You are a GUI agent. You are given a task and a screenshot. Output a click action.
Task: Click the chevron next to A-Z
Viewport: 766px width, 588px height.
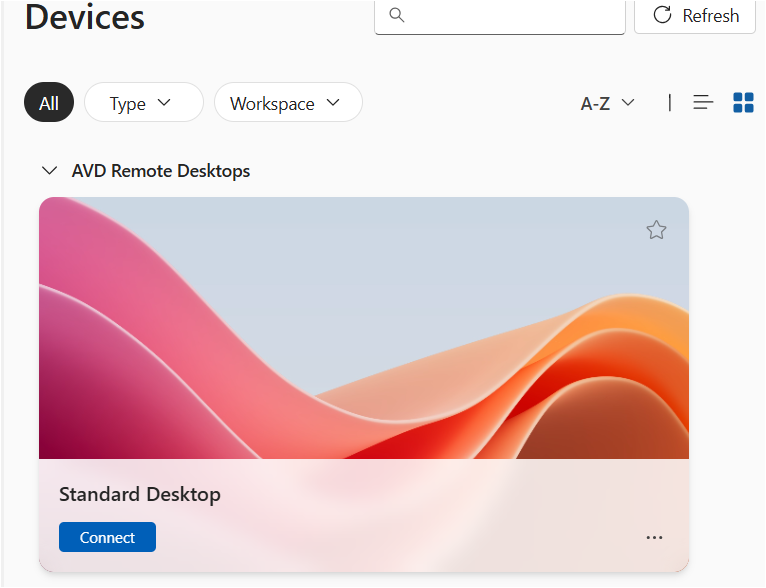[x=628, y=103]
